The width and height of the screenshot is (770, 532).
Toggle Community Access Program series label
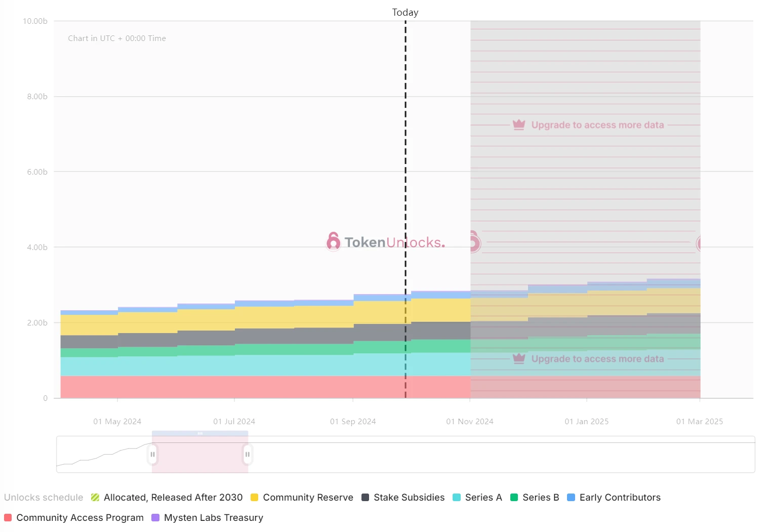(80, 518)
